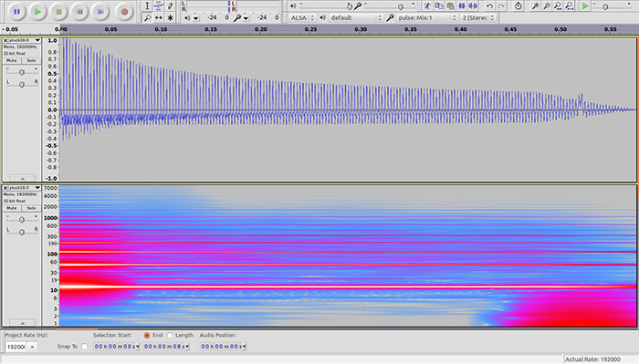The image size is (639, 364).
Task: Mute the first pluck18.0 waveform track
Action: [x=12, y=60]
